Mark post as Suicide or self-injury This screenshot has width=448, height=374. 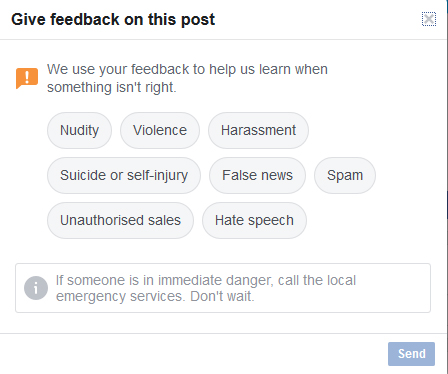coord(124,175)
